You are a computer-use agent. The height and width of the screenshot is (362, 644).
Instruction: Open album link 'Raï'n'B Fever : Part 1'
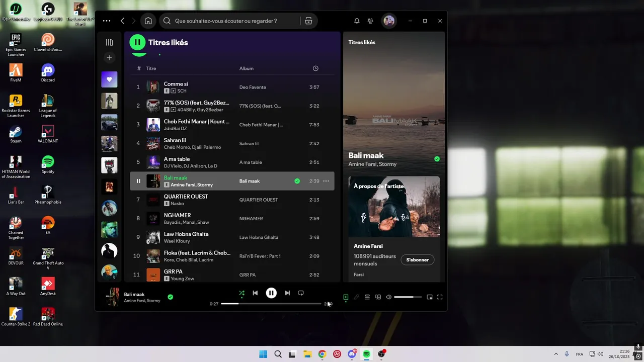(x=260, y=256)
